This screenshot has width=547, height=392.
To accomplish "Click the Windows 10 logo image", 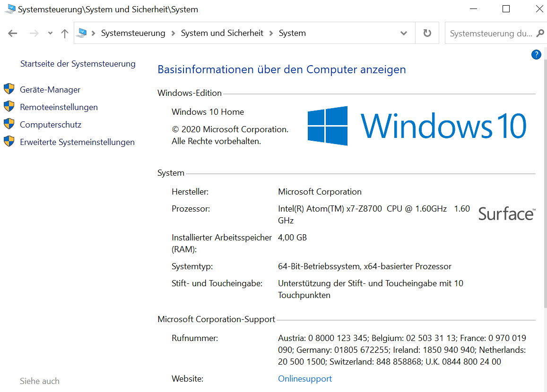I will coord(417,126).
